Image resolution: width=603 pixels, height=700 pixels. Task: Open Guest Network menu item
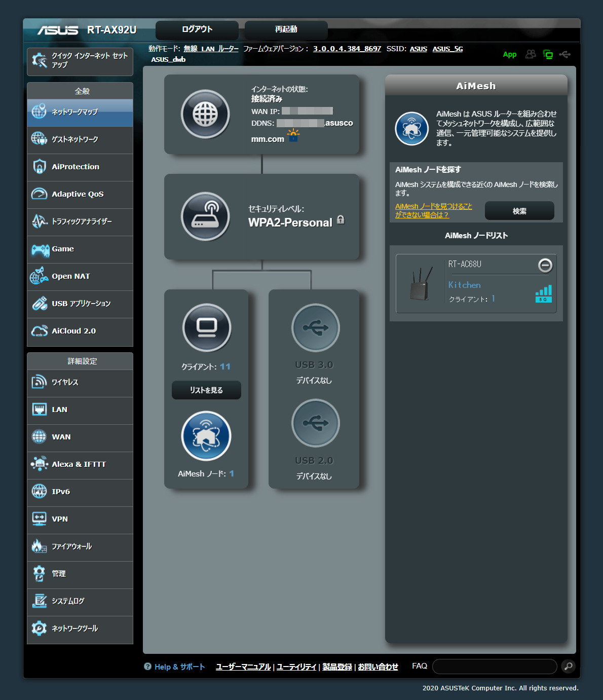(80, 139)
